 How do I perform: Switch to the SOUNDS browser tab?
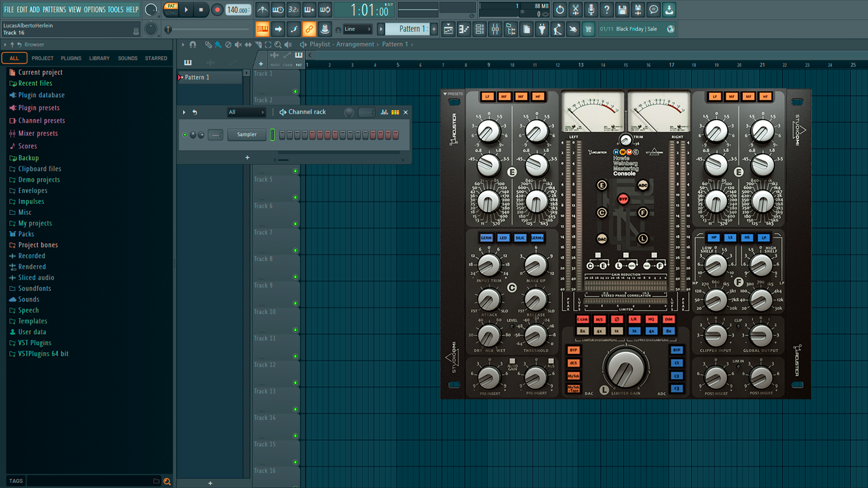click(x=128, y=58)
